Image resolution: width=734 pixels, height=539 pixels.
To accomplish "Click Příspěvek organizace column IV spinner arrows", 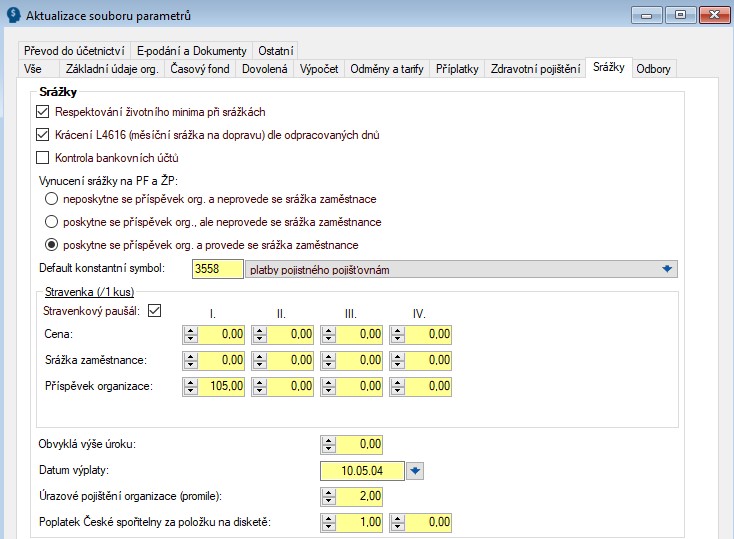I will pos(397,386).
